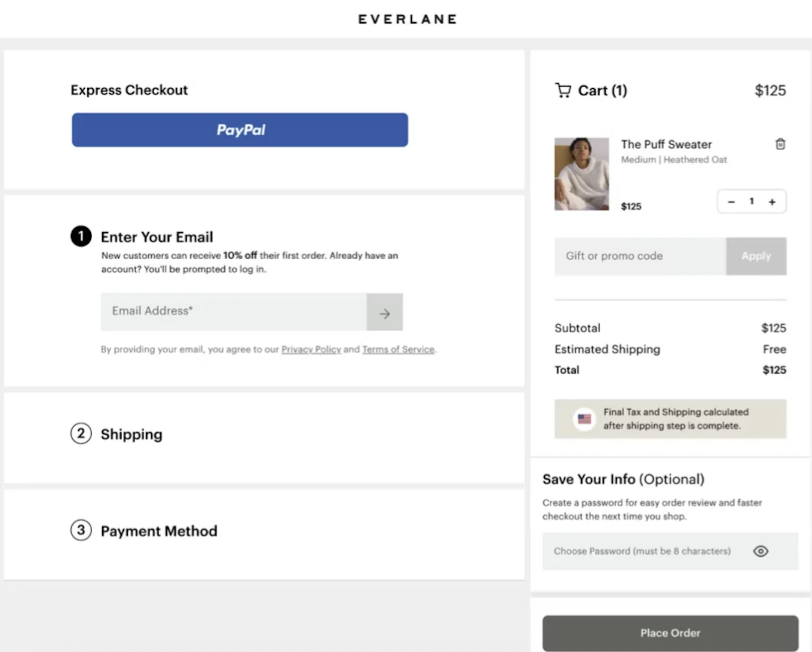Image resolution: width=812 pixels, height=652 pixels.
Task: Increase sweater quantity with plus button
Action: 772,202
